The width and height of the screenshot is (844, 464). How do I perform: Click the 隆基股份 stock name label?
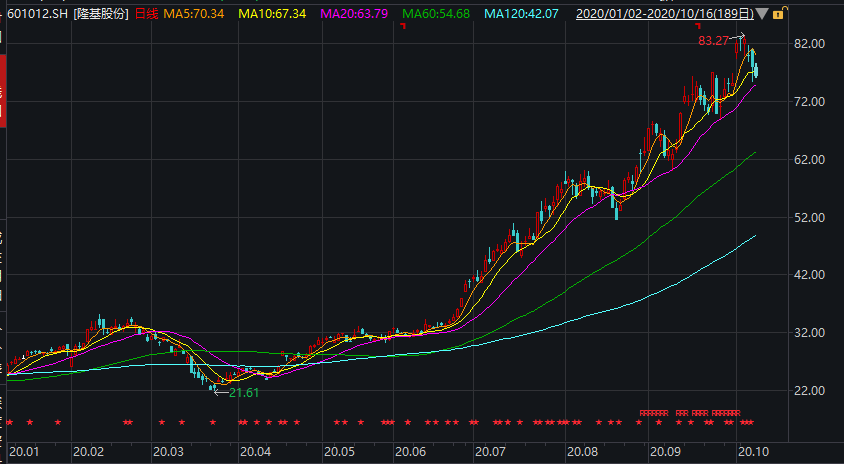click(x=102, y=15)
